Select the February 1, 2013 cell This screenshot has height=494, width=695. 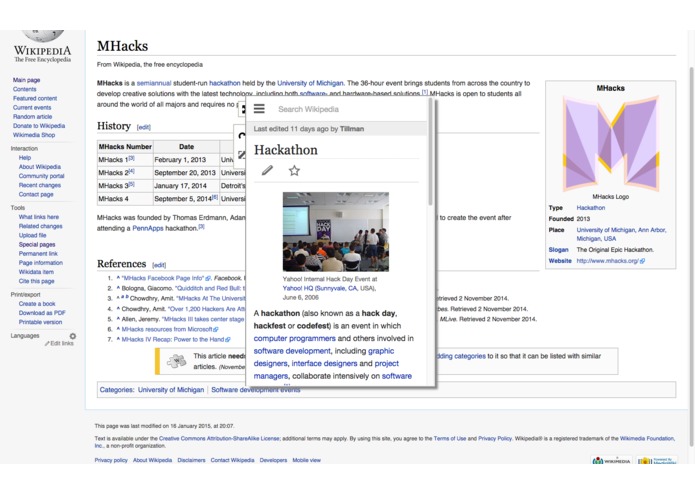pos(186,159)
